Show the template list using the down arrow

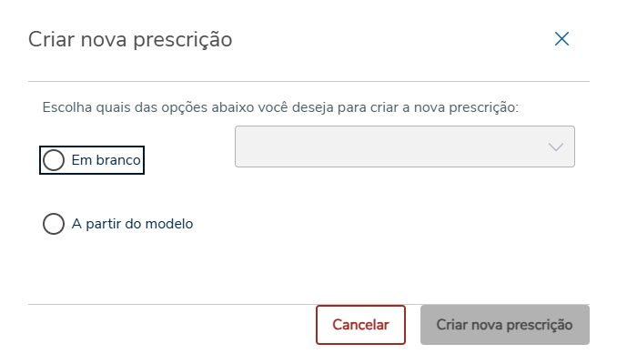tap(556, 147)
